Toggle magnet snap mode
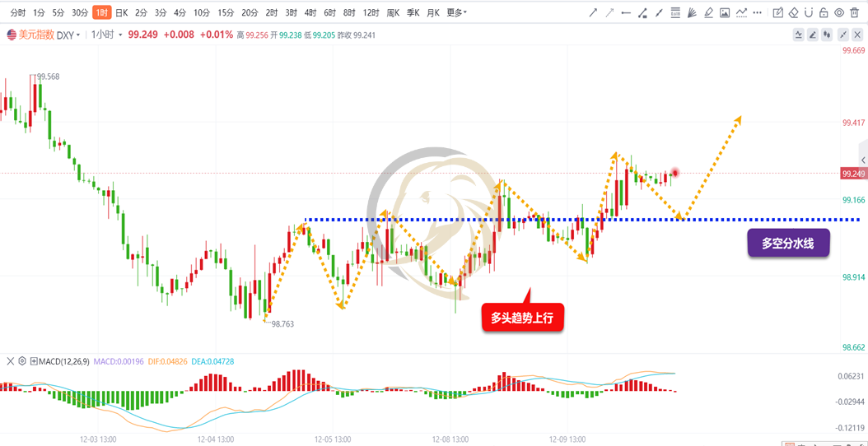 tap(808, 12)
